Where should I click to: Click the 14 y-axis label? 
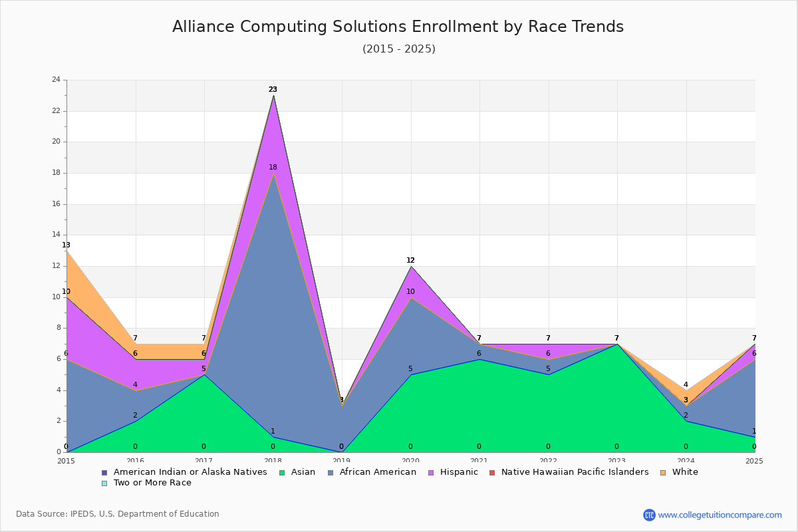coord(56,235)
